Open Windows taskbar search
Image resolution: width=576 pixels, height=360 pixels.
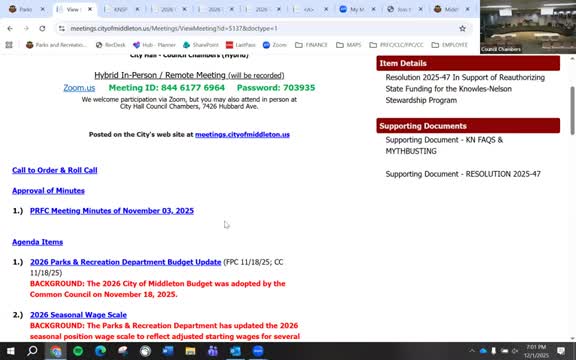(x=32, y=351)
